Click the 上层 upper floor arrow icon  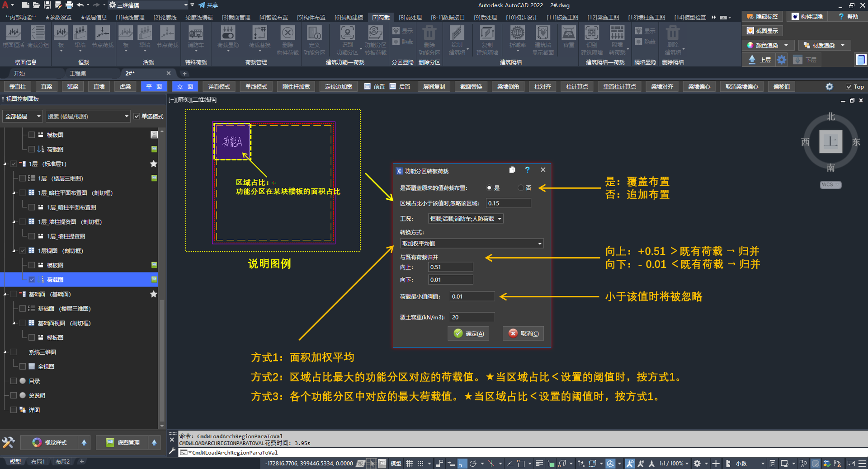coord(752,60)
